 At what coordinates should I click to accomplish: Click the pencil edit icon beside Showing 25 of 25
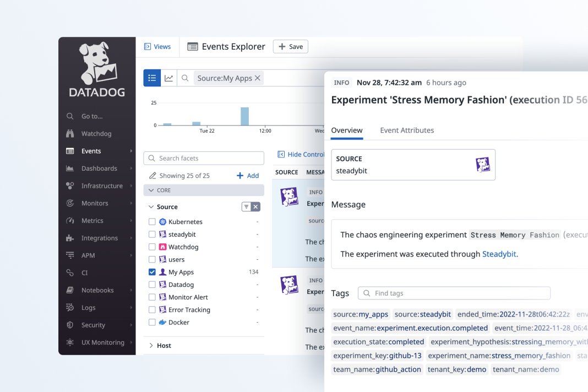[153, 176]
